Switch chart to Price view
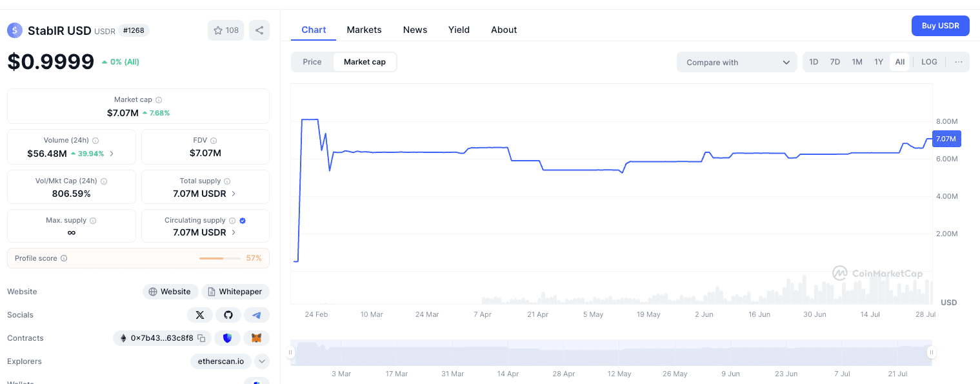Viewport: 980px width, 384px height. pos(312,62)
